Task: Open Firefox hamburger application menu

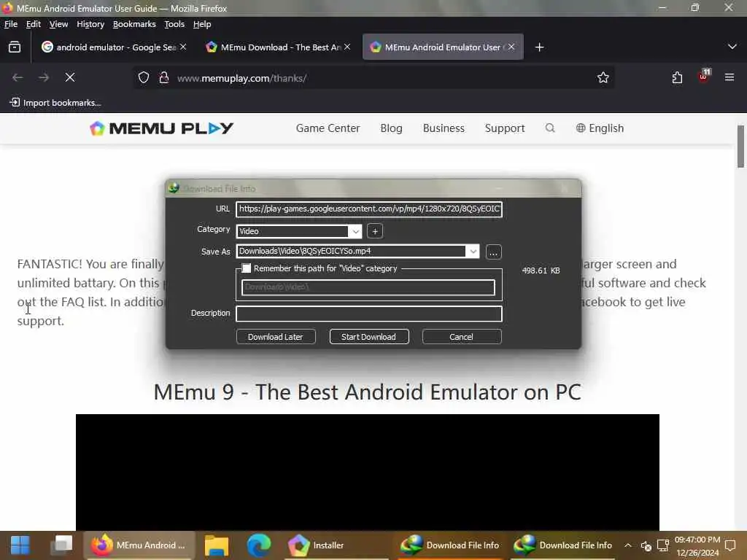Action: pos(729,77)
